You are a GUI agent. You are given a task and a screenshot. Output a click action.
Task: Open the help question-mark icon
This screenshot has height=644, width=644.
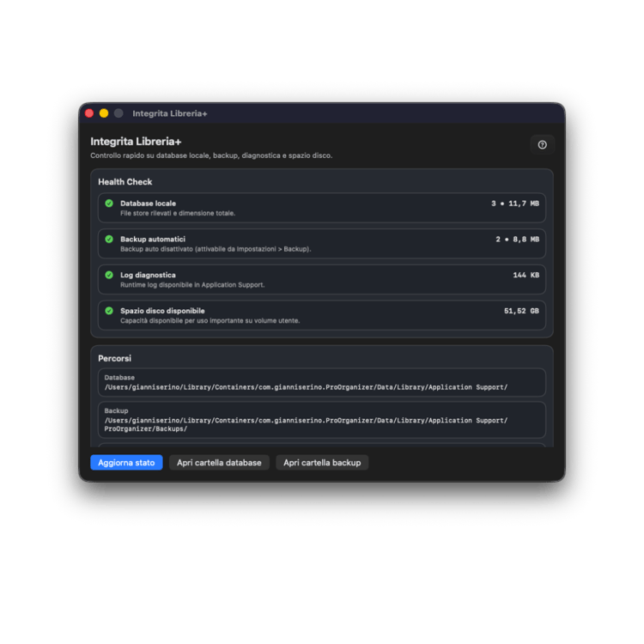click(542, 144)
